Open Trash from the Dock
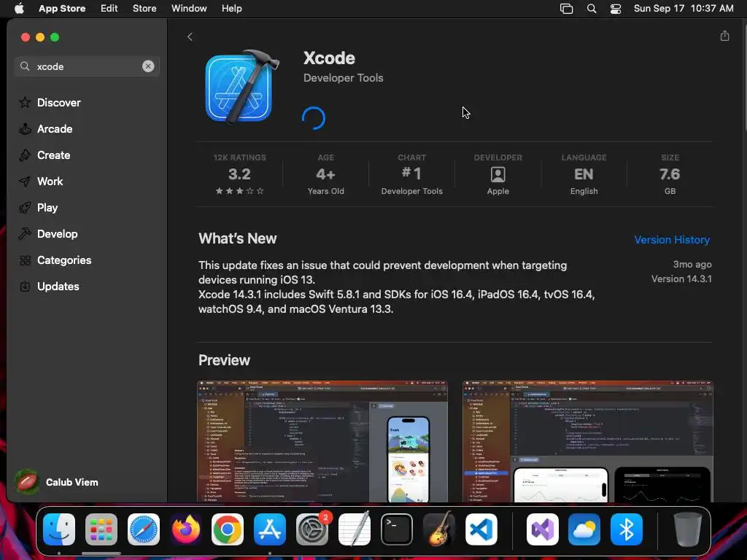The width and height of the screenshot is (747, 560). [x=687, y=529]
